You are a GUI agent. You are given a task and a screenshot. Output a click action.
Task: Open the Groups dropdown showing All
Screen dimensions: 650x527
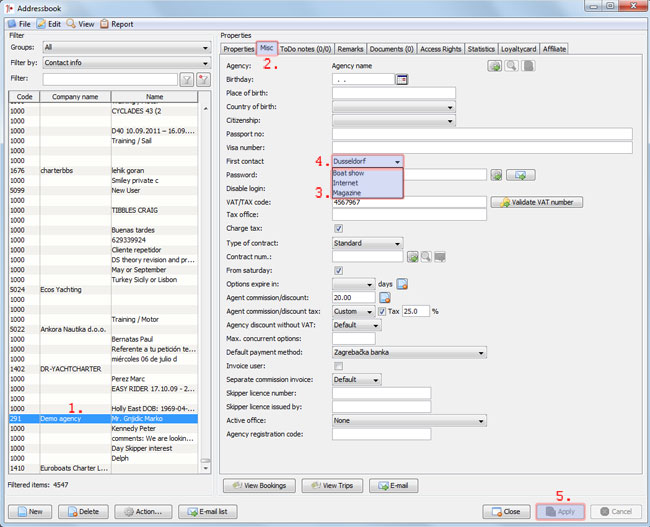coord(127,48)
